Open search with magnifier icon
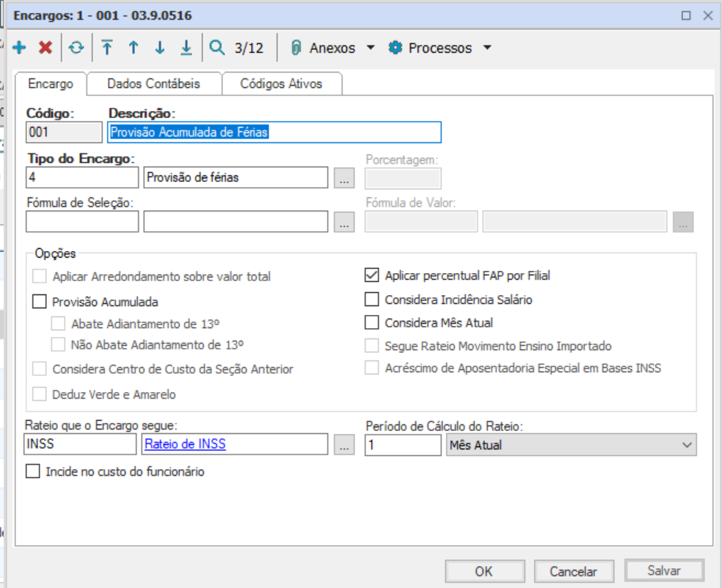 coord(217,48)
